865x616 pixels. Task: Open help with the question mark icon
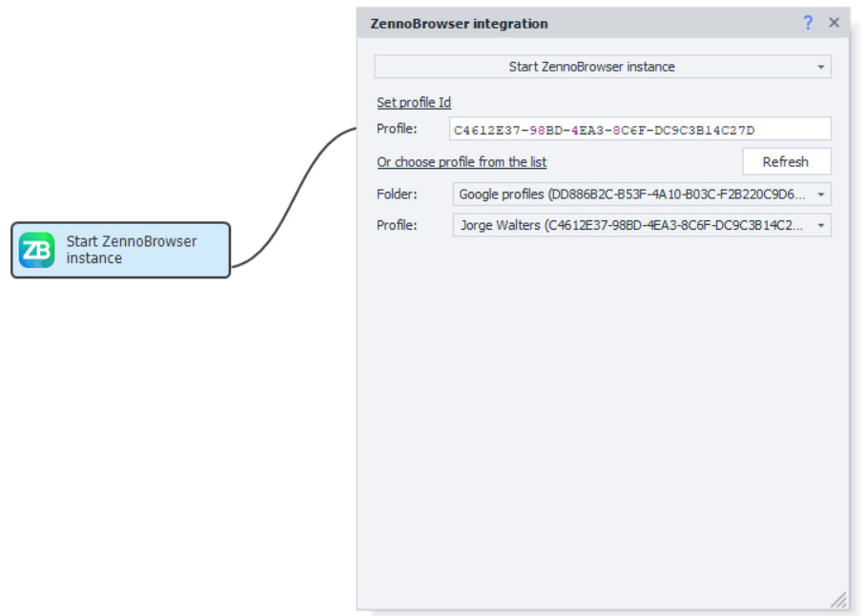[808, 23]
